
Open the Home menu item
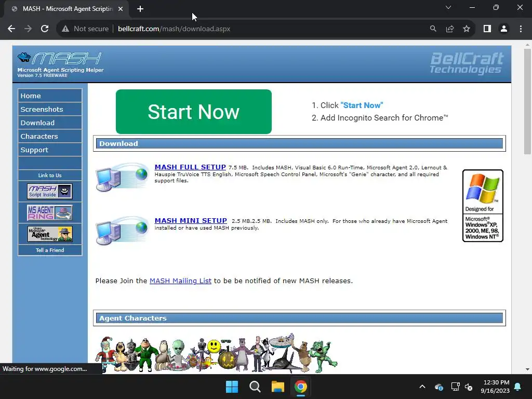(x=50, y=96)
